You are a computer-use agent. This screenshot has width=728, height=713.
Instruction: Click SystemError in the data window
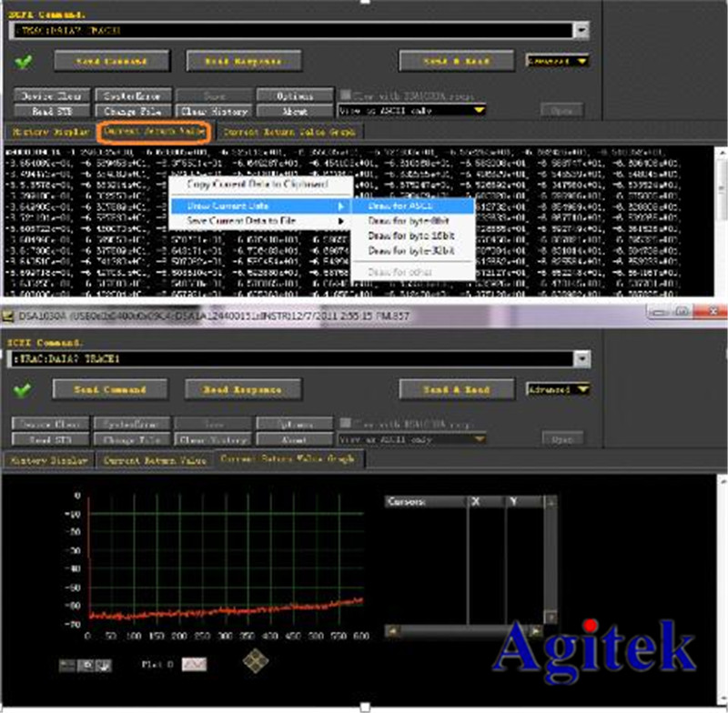click(133, 95)
